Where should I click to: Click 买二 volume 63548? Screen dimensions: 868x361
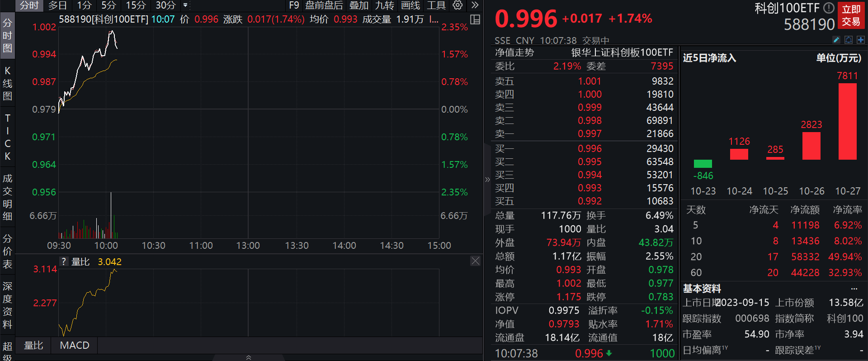tap(660, 162)
